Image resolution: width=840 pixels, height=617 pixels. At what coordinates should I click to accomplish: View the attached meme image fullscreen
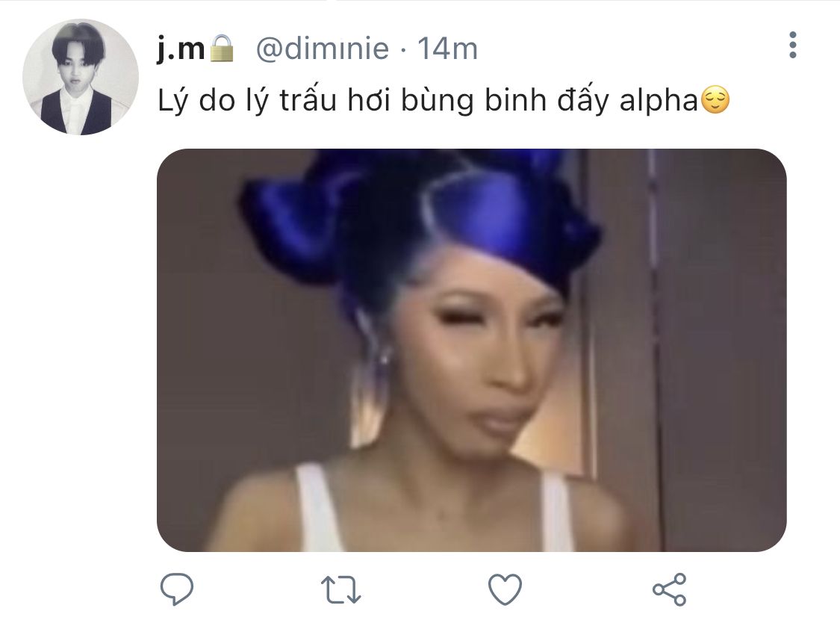pos(471,350)
